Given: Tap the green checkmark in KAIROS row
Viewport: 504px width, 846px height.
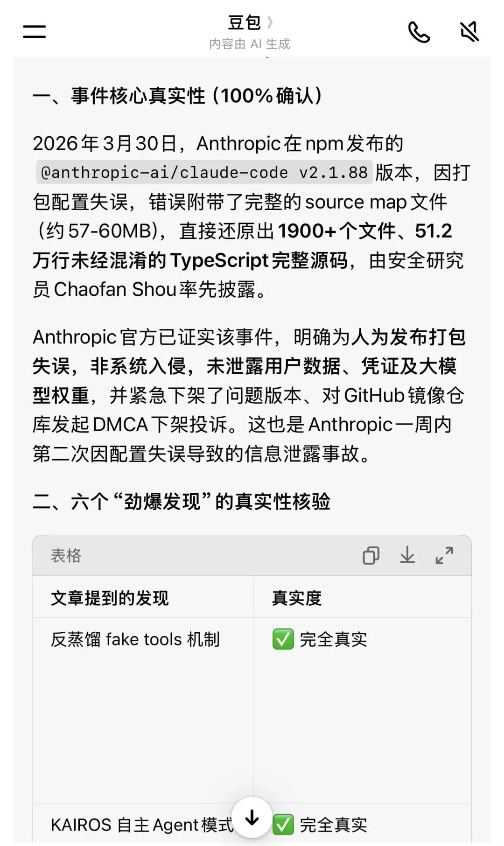Looking at the screenshot, I should coord(283,825).
